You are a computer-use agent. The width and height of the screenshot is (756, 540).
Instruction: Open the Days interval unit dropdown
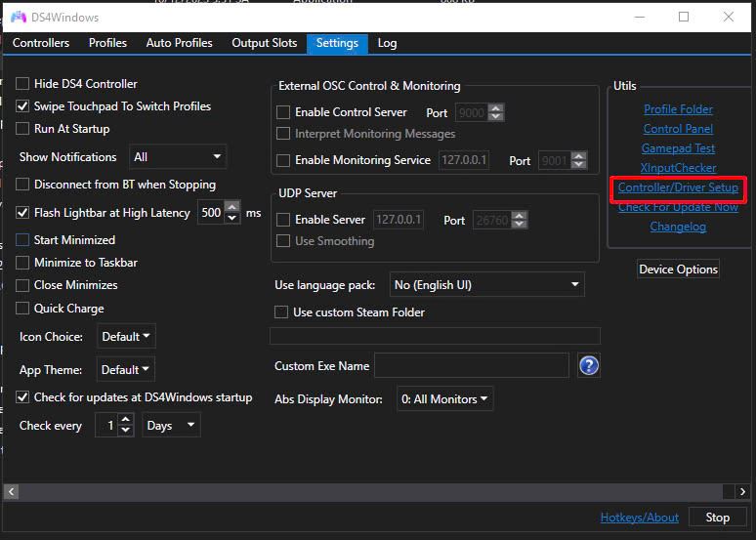[x=171, y=425]
